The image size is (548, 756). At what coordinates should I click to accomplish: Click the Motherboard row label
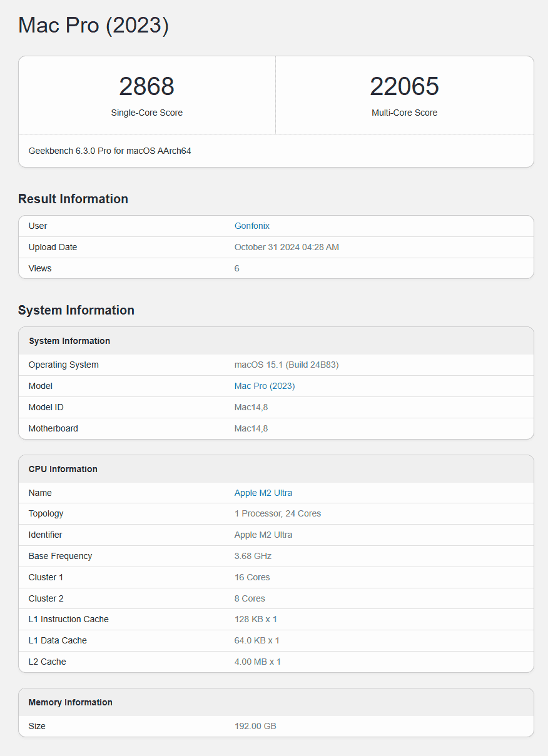(53, 428)
